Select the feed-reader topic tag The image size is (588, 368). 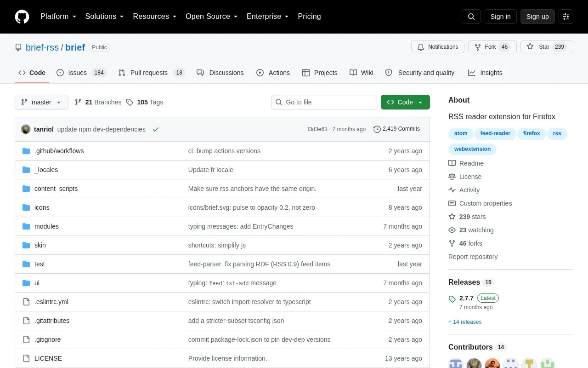(495, 133)
